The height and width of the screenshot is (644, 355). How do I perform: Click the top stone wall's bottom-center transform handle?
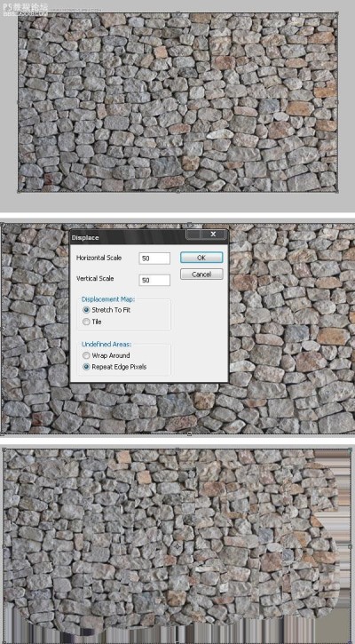pos(177,191)
